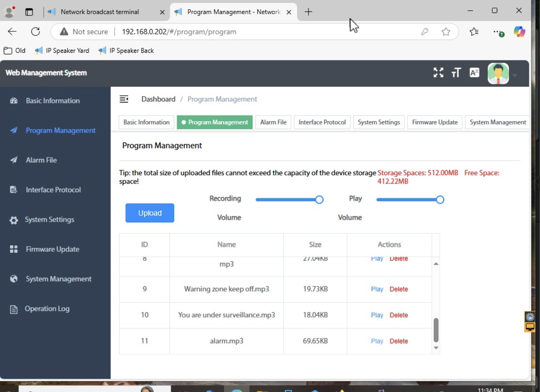Close the Program Management browser tab
Image resolution: width=540 pixels, height=392 pixels.
(x=289, y=12)
